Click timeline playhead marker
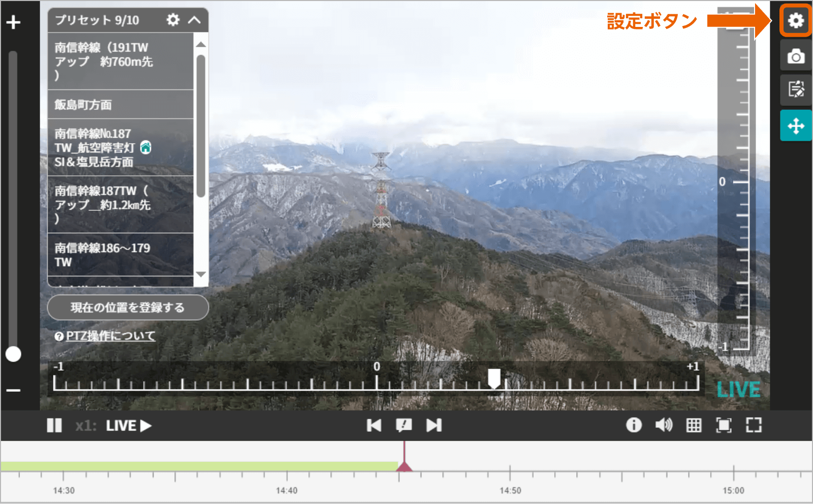The width and height of the screenshot is (813, 504). 404,466
